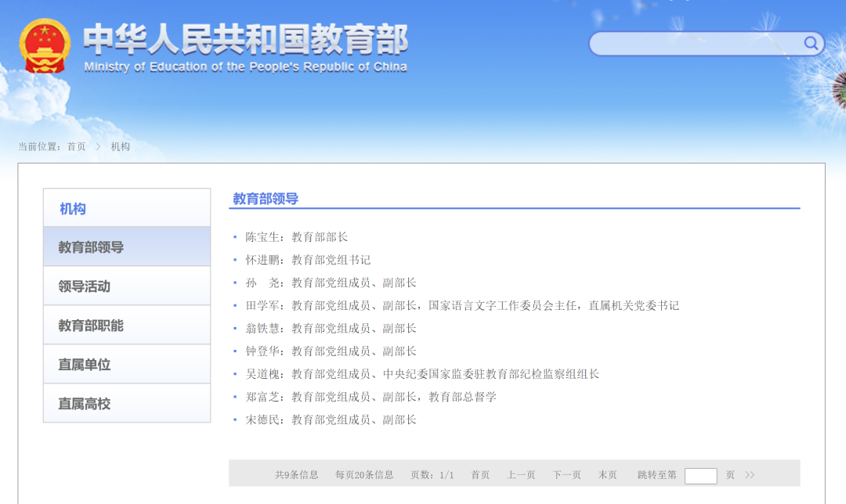
Task: Click the Ministry of Education English subtitle
Action: [245, 67]
